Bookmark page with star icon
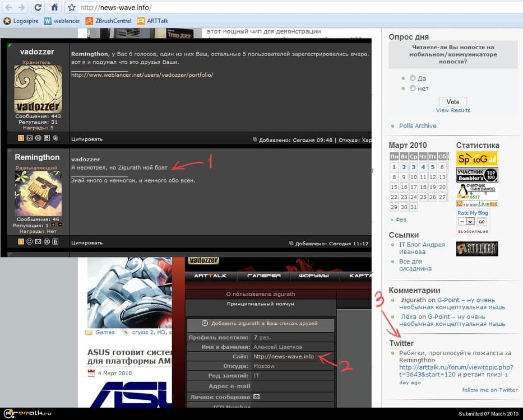The image size is (523, 420). [x=71, y=8]
